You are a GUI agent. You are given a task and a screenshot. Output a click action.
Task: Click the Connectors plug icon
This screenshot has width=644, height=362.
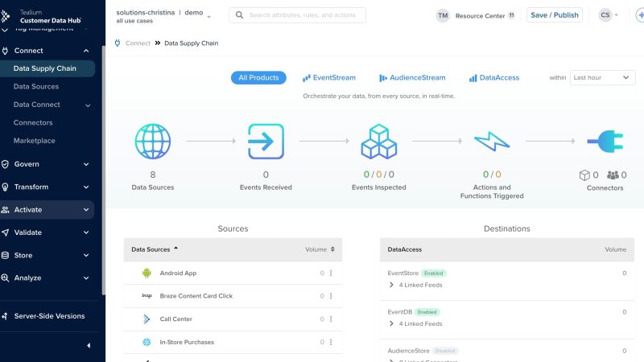pos(604,142)
